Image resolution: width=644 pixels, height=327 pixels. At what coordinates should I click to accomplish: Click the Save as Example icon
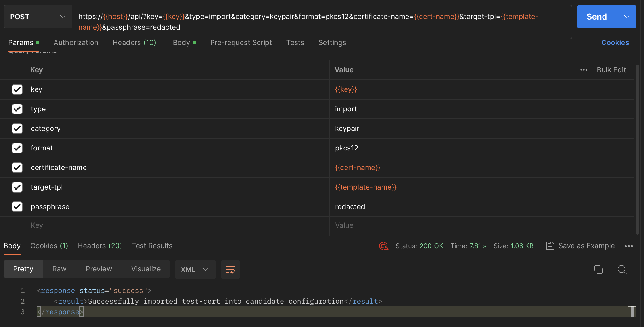point(550,246)
